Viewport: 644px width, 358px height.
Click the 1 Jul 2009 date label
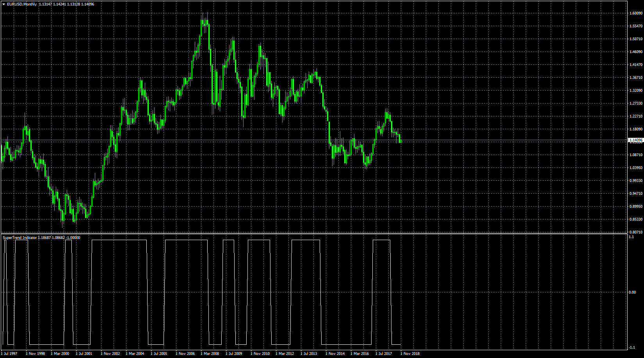coord(234,354)
